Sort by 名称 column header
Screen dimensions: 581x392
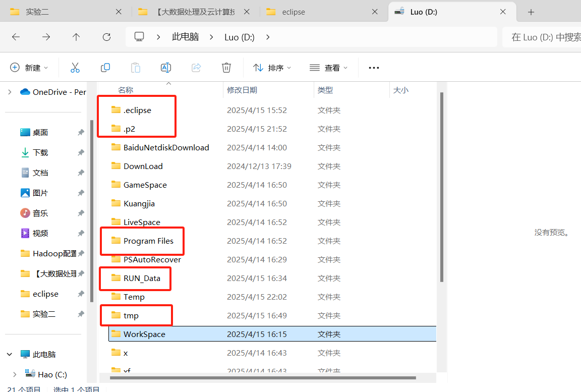coord(125,90)
